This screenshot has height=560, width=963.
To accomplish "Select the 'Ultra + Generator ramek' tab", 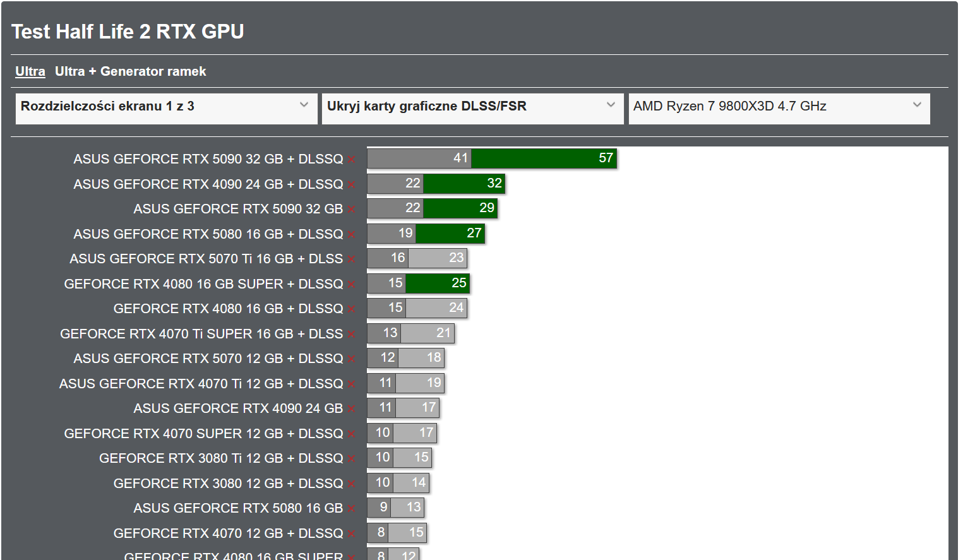I will [x=130, y=71].
